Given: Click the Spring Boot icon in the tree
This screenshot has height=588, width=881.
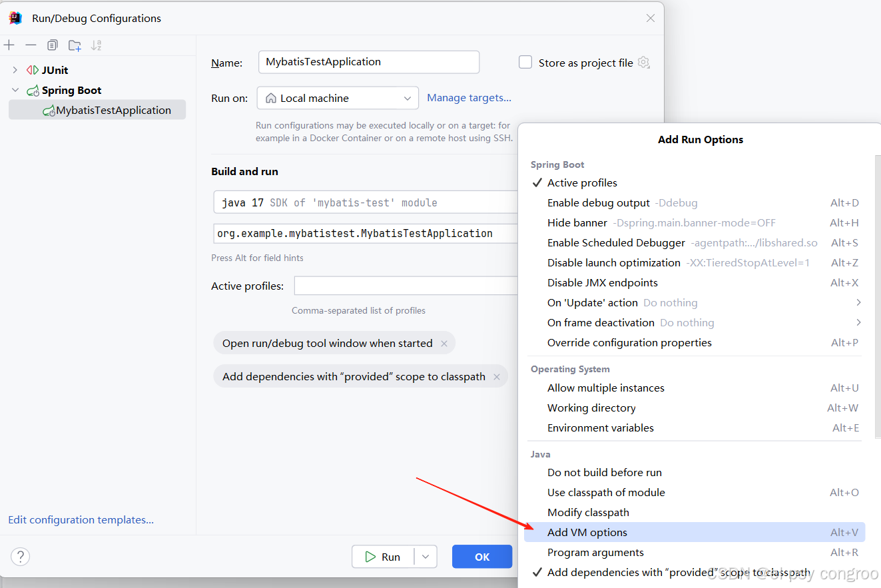Looking at the screenshot, I should 33,91.
